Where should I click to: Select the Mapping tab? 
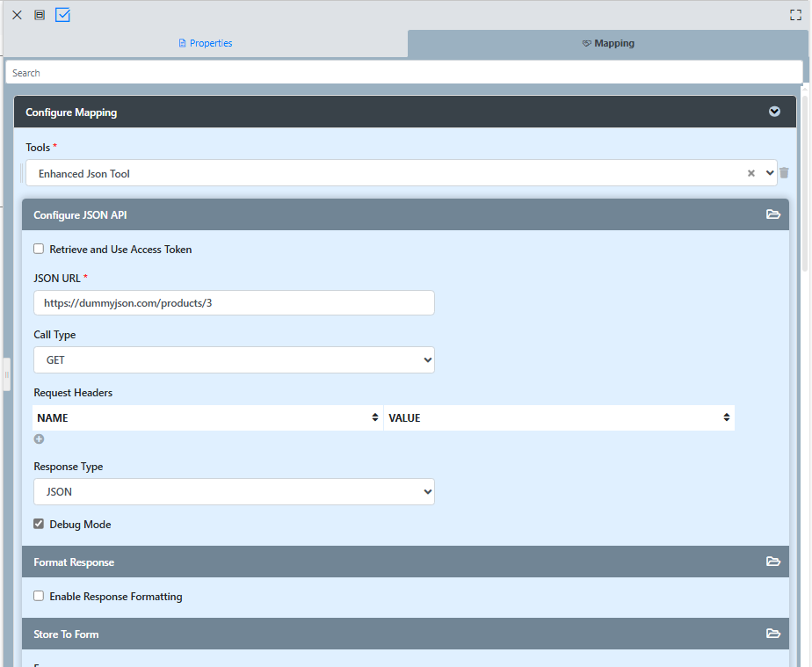[608, 43]
